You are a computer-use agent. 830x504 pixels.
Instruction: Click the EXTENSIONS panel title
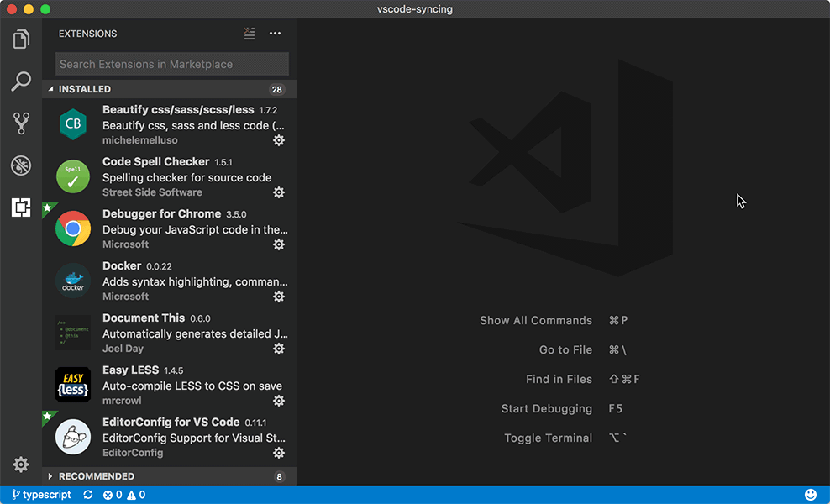[x=88, y=34]
